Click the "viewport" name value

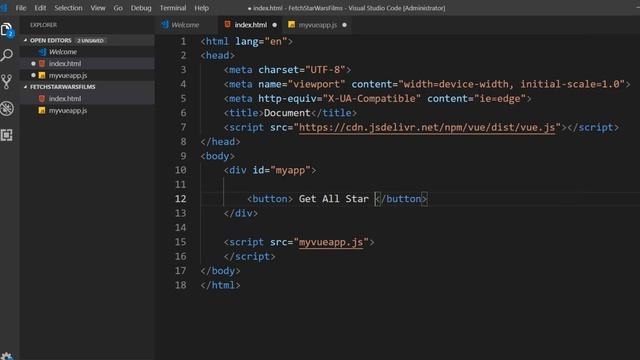tap(316, 84)
